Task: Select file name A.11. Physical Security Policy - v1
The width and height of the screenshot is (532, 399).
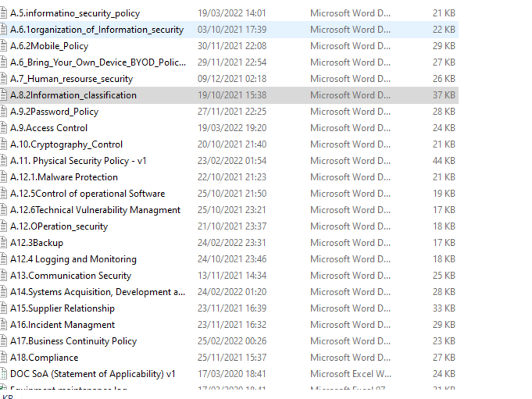Action: (78, 161)
